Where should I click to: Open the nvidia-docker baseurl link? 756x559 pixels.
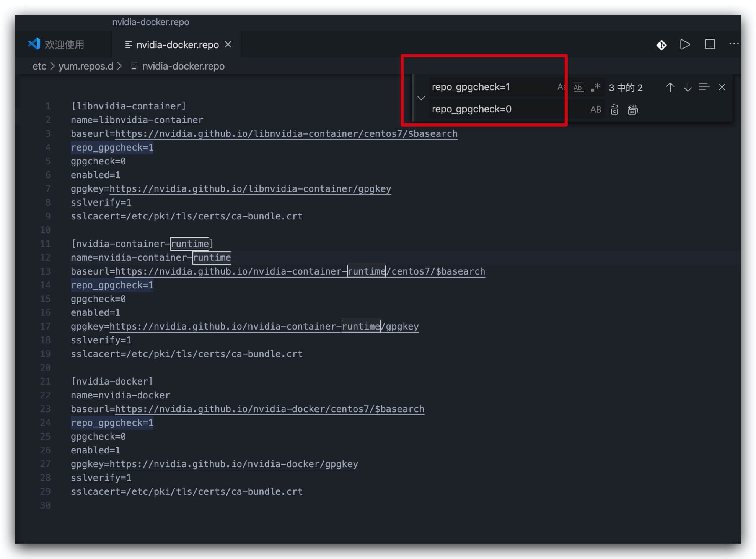[270, 409]
